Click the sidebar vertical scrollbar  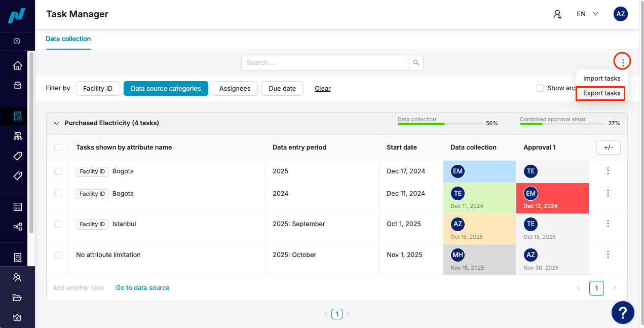tap(31, 142)
